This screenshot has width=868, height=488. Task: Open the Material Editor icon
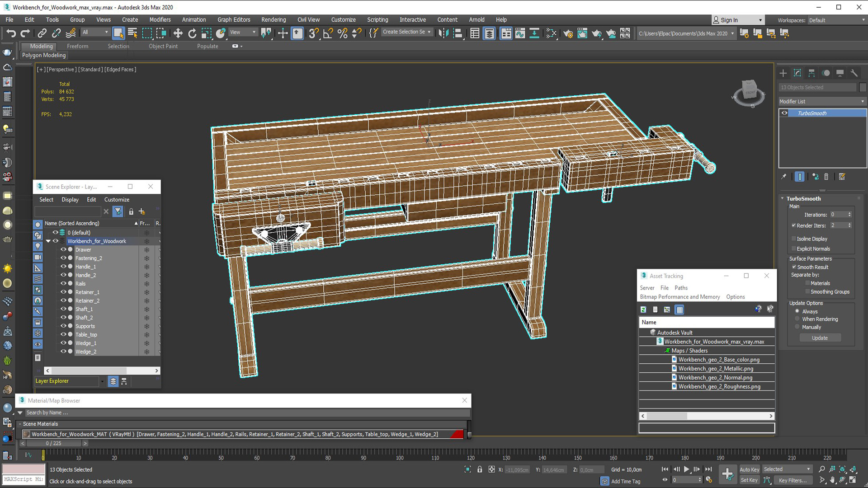pos(551,33)
